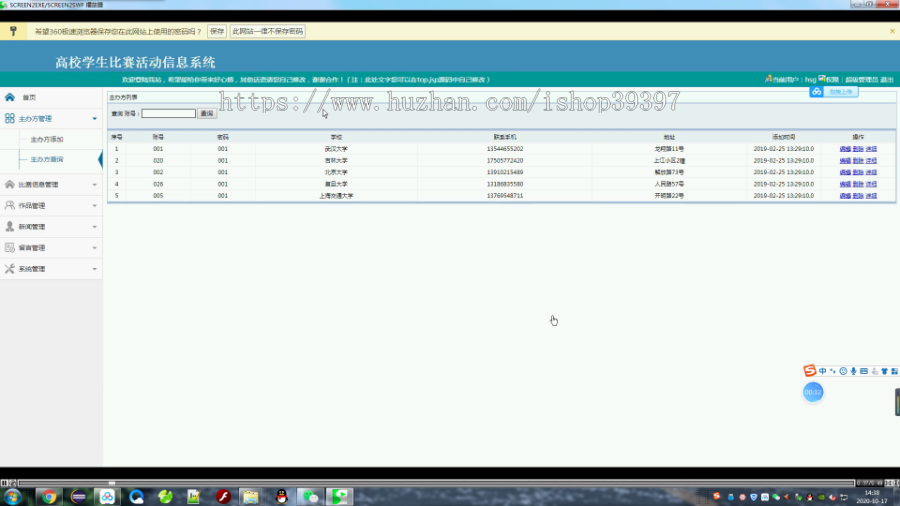
Task: Open Chrome from the taskbar
Action: pos(49,497)
